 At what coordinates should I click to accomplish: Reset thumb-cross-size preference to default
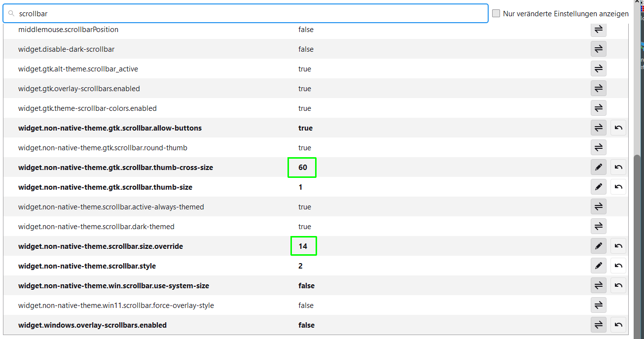[618, 168]
